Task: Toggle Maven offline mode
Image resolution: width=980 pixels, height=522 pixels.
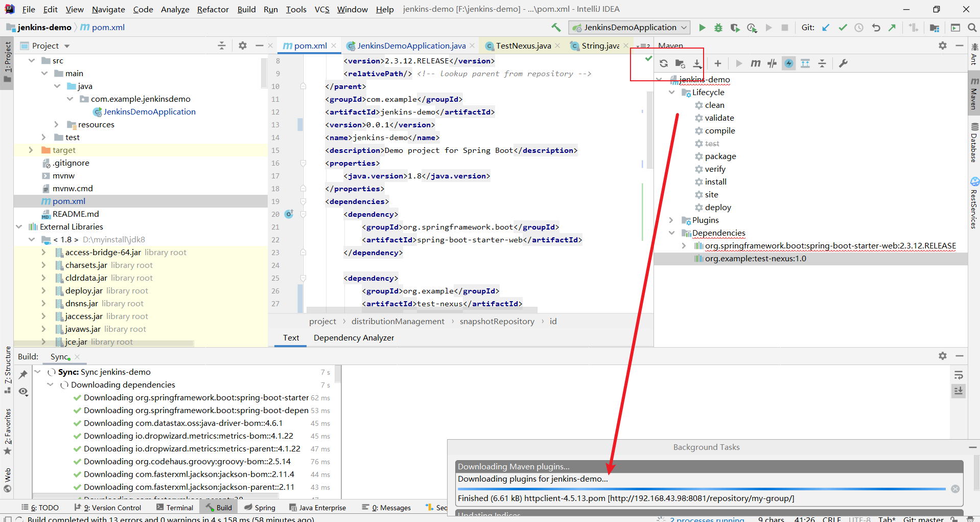Action: (x=772, y=63)
